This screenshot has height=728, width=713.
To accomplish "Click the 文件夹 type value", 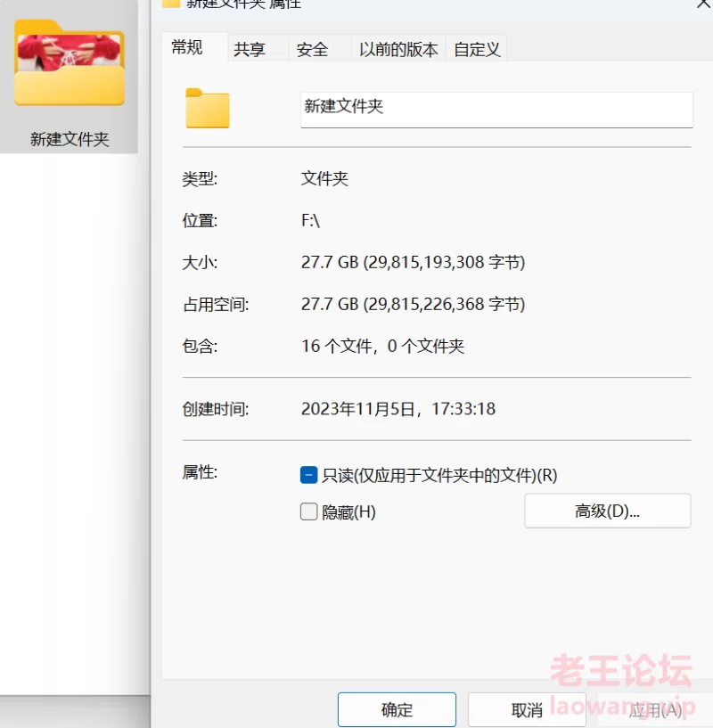I will pos(324,179).
